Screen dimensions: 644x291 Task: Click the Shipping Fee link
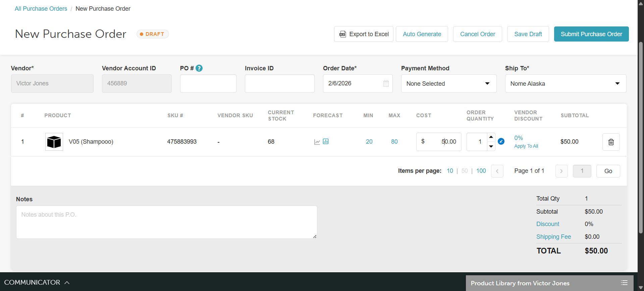(553, 237)
